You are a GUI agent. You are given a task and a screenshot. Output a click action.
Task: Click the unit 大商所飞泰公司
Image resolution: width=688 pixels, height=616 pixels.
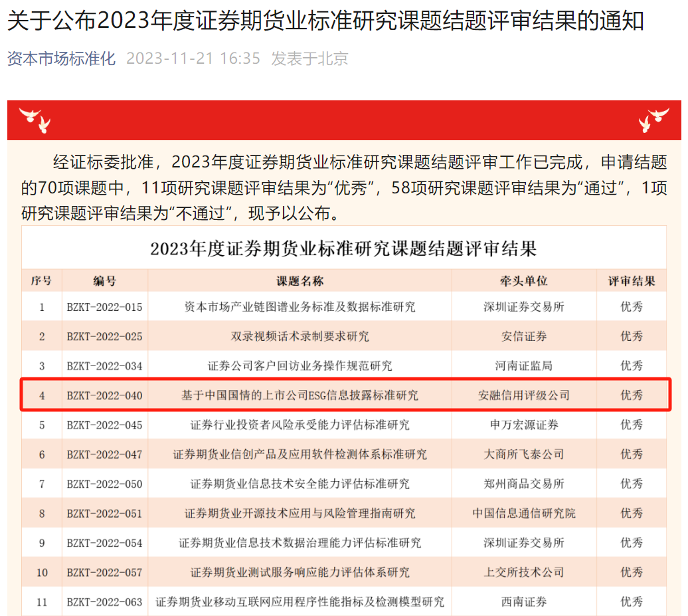click(524, 454)
